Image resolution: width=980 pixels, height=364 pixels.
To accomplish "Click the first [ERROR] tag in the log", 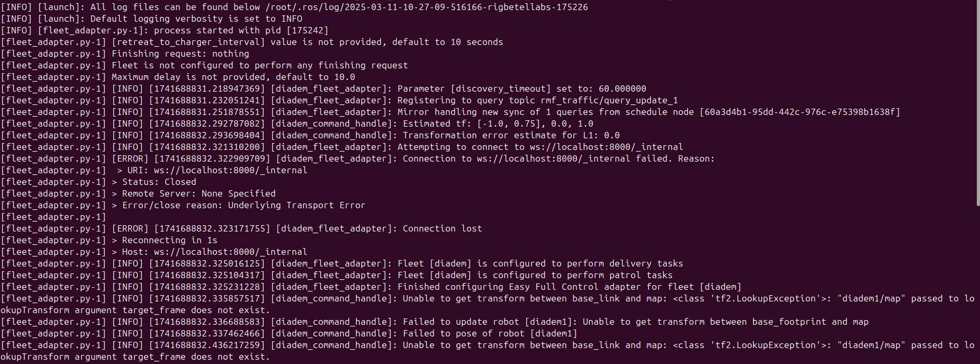I will pyautogui.click(x=130, y=158).
